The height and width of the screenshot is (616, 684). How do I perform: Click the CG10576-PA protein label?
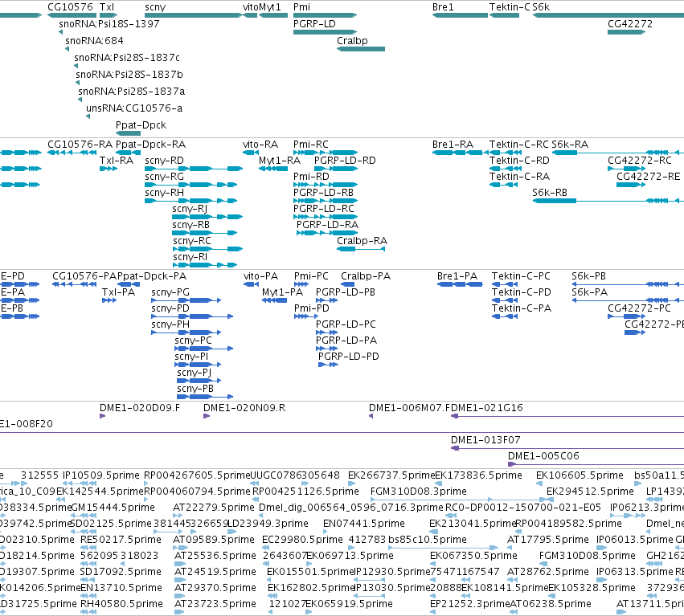tap(84, 276)
